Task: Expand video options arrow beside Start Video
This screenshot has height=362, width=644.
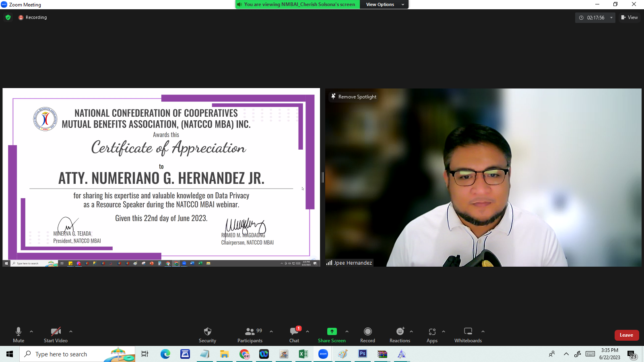Action: pos(71,331)
